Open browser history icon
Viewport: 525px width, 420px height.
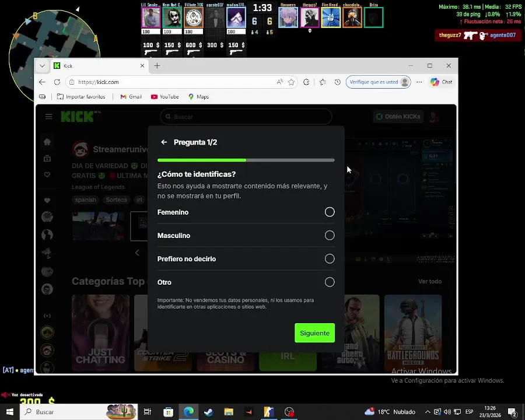tap(338, 82)
